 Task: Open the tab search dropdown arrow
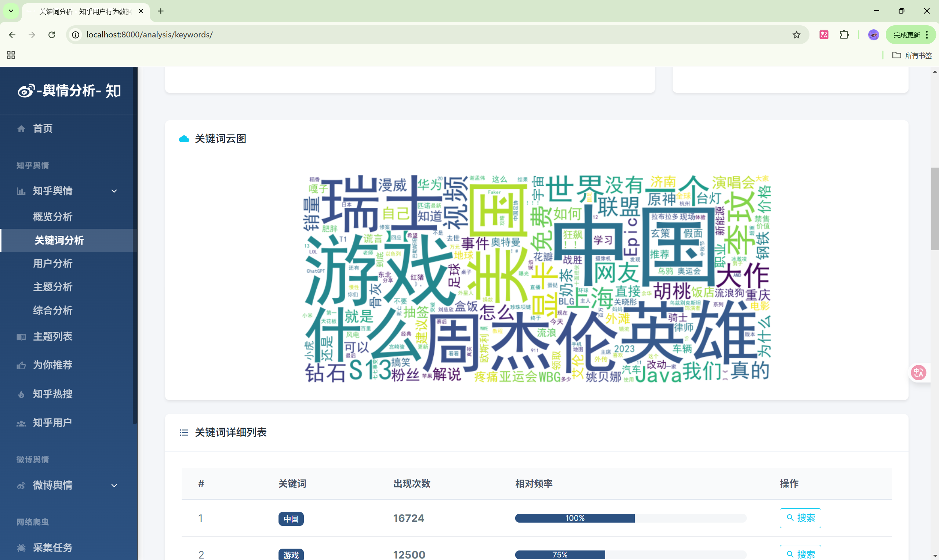[11, 11]
